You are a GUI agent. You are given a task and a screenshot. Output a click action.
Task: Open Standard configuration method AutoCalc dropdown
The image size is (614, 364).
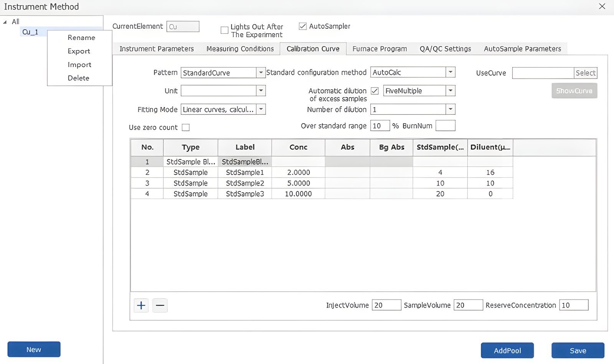(451, 72)
